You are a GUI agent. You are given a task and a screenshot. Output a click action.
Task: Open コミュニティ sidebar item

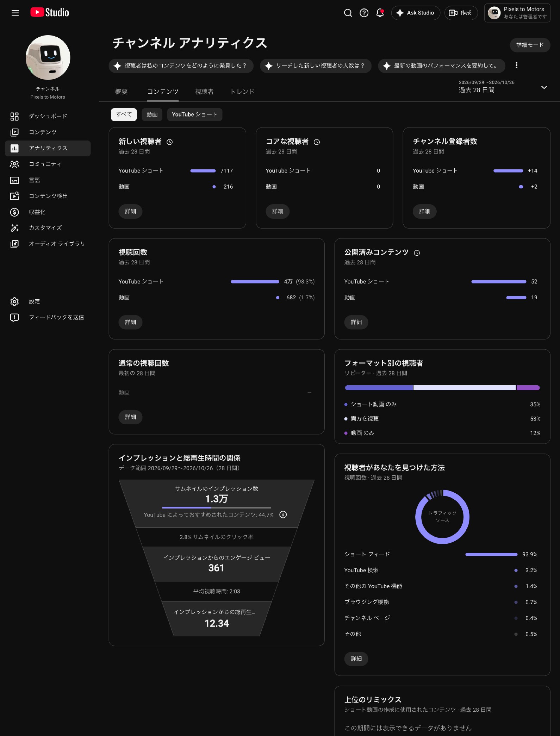coord(48,164)
